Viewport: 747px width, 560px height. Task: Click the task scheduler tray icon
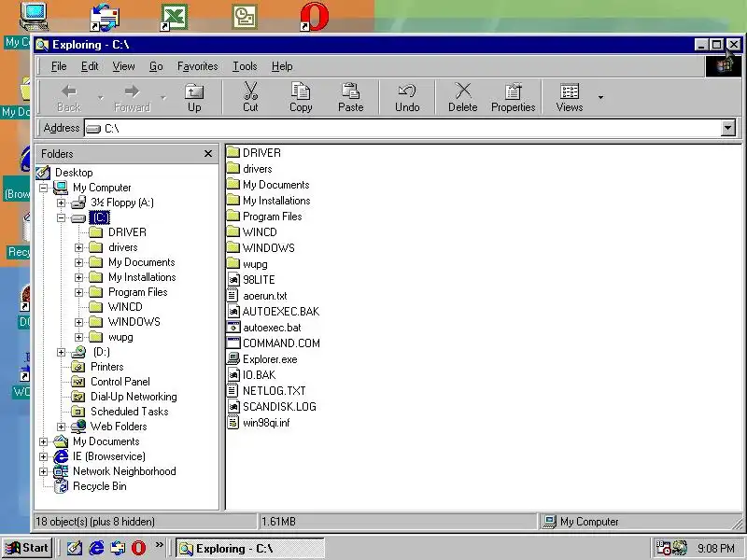tap(663, 548)
